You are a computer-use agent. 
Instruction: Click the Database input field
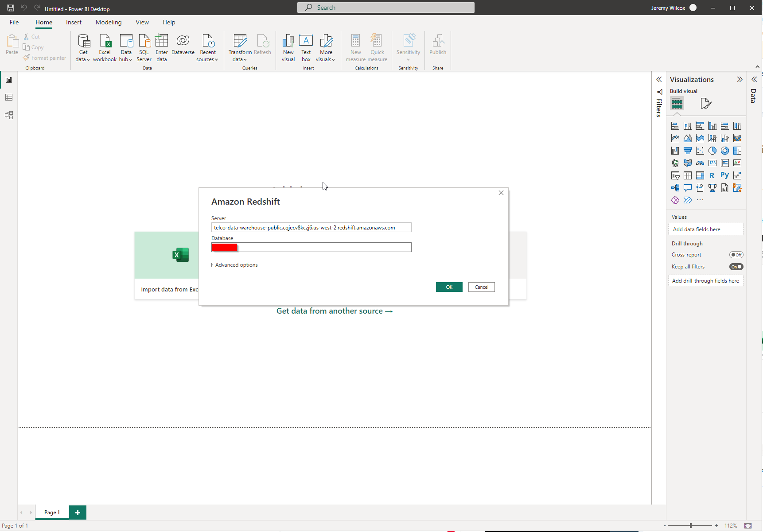[x=311, y=247]
